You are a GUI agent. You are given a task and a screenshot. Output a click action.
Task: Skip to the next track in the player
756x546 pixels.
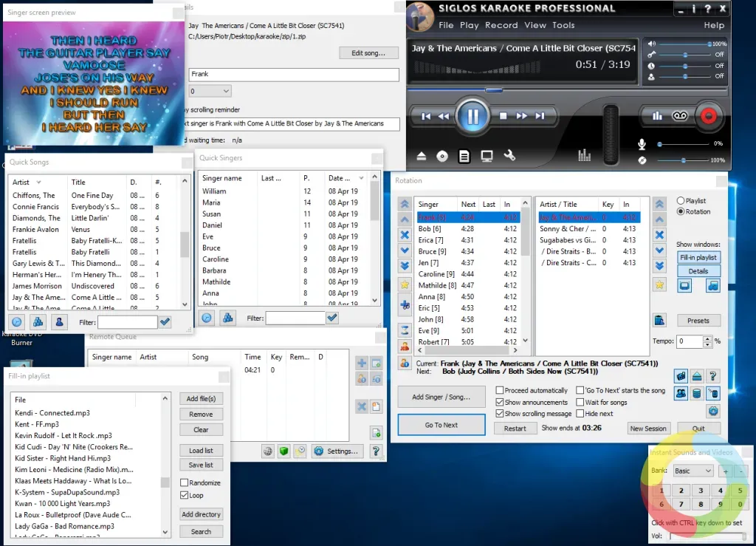(540, 116)
